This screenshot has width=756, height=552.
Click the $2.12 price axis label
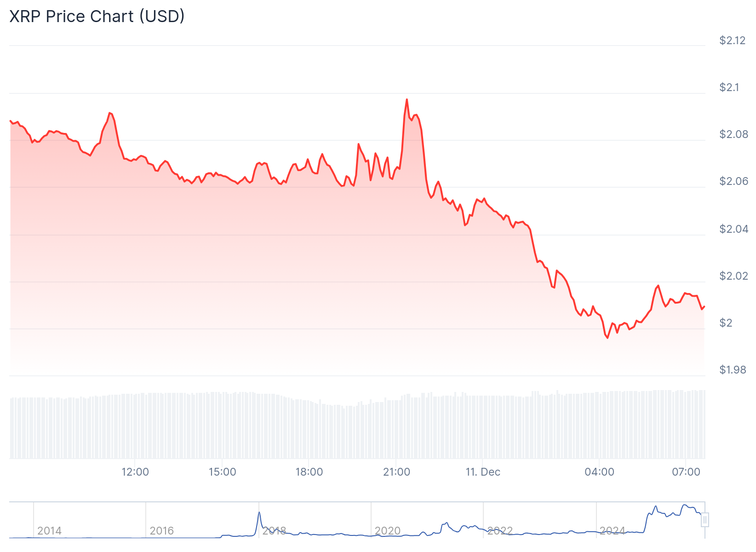[733, 40]
